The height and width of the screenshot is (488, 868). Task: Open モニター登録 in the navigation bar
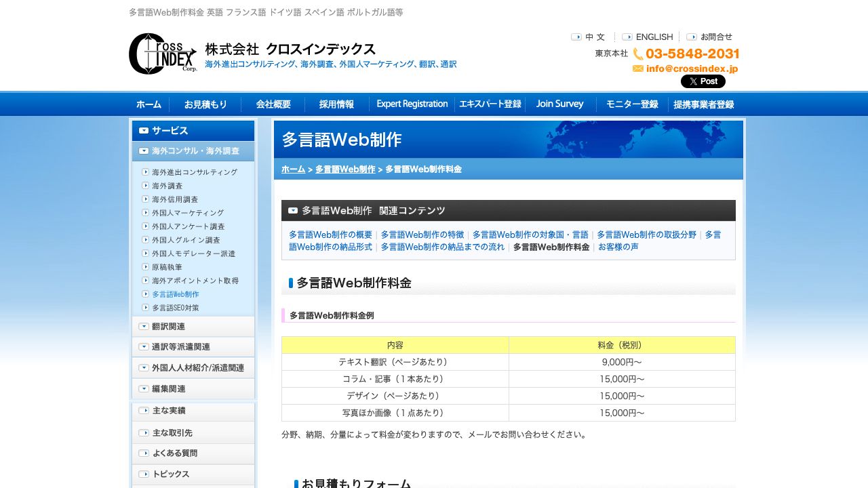pyautogui.click(x=632, y=104)
